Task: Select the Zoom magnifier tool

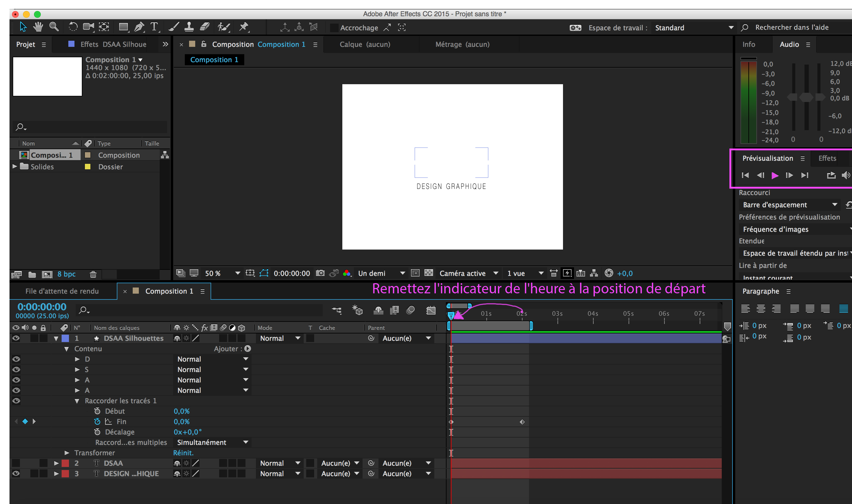Action: tap(54, 27)
